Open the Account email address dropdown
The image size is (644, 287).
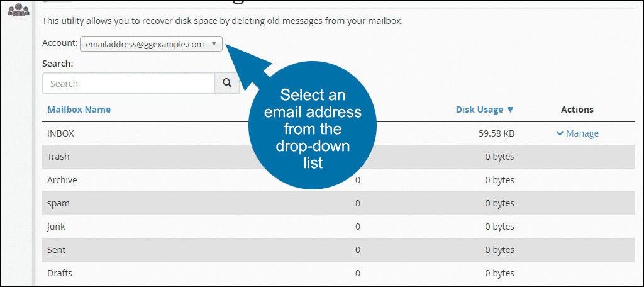151,44
